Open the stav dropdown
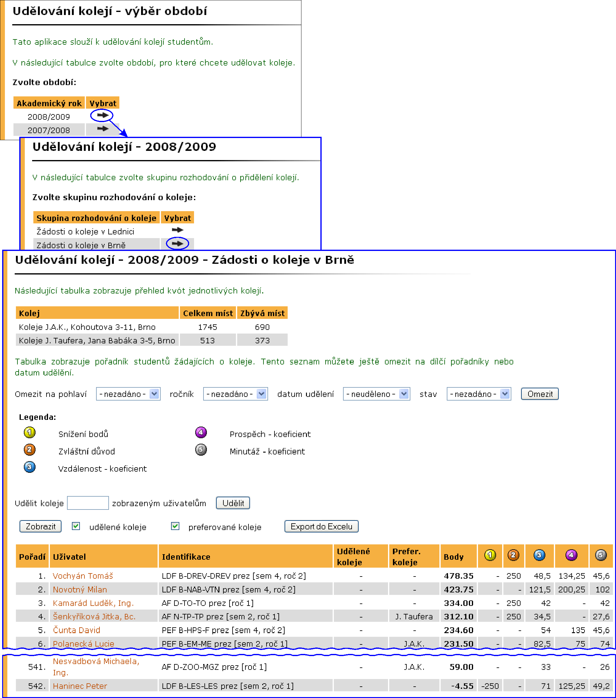Viewport: 616px width, 698px height. tap(479, 394)
